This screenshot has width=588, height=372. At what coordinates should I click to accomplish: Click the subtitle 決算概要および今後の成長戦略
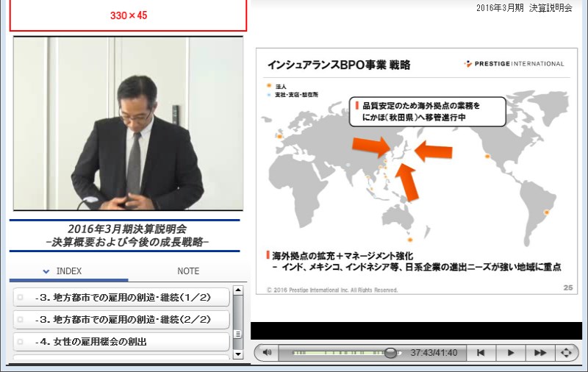click(127, 243)
